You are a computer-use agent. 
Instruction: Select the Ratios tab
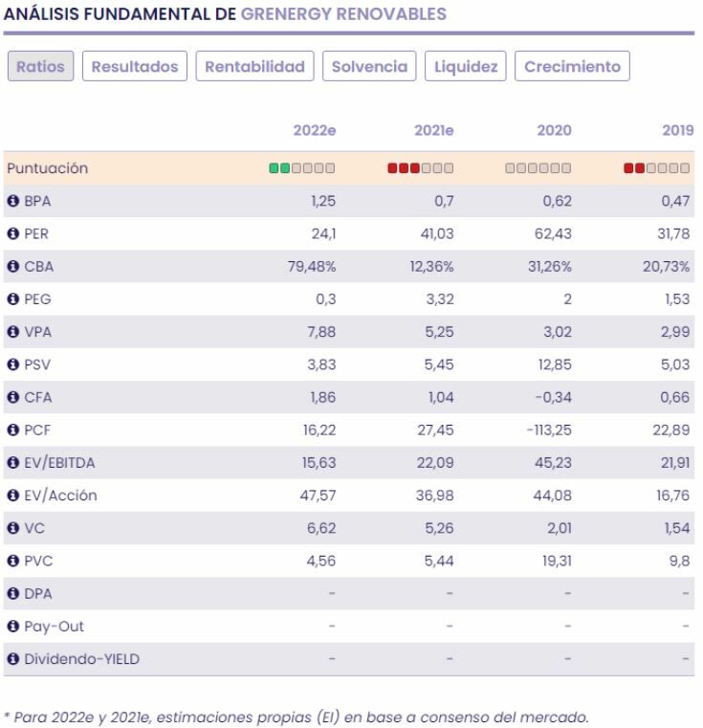41,67
